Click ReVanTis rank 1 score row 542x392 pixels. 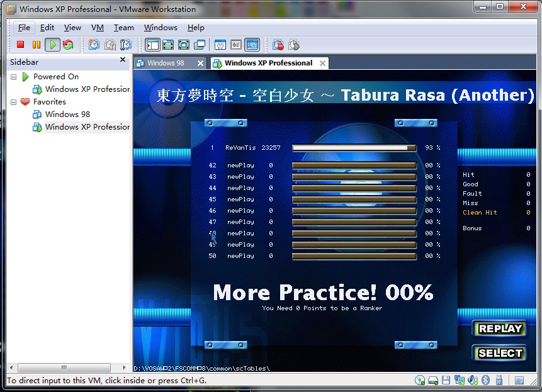(x=325, y=148)
